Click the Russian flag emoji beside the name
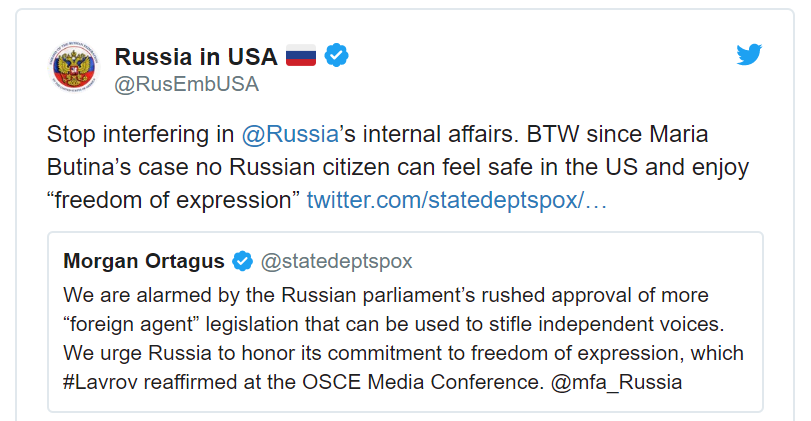The height and width of the screenshot is (421, 811). tap(301, 56)
